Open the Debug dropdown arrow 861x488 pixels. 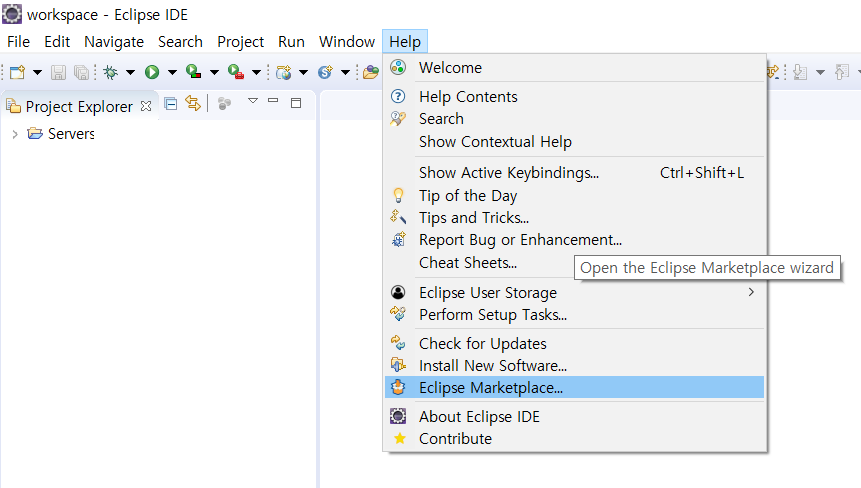tap(130, 72)
